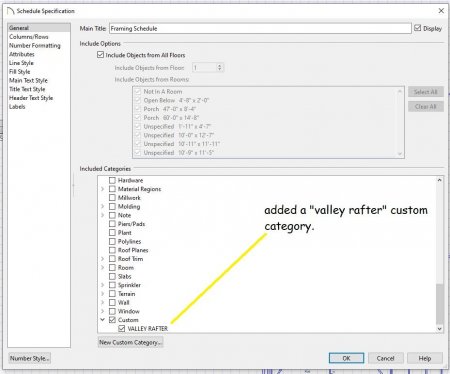Check the Room category box
The width and height of the screenshot is (450, 374).
[x=112, y=268]
